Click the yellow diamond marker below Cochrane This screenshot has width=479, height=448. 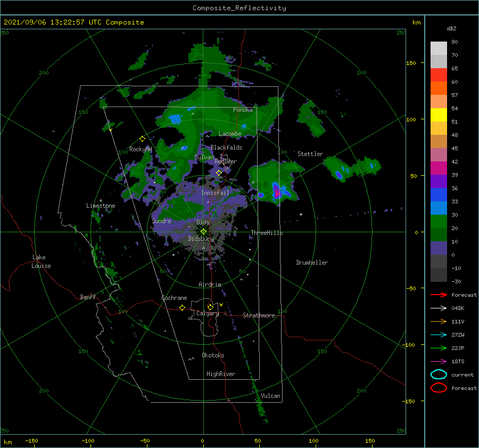pyautogui.click(x=182, y=307)
